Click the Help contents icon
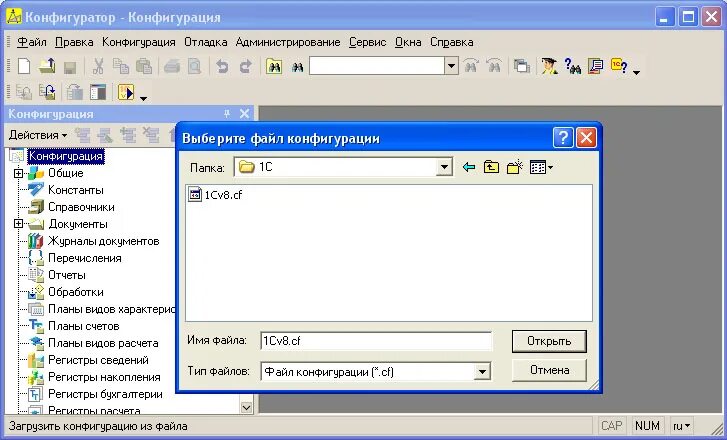727x440 pixels. pyautogui.click(x=595, y=66)
